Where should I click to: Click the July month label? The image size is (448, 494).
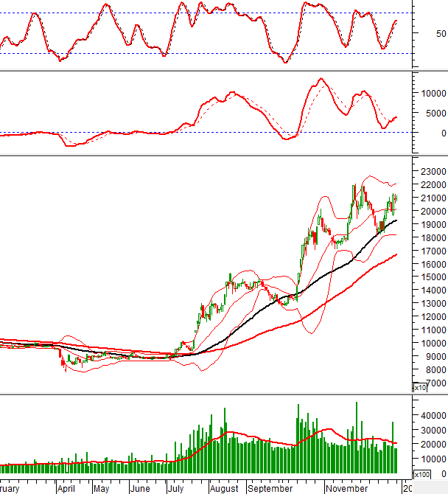pos(175,488)
